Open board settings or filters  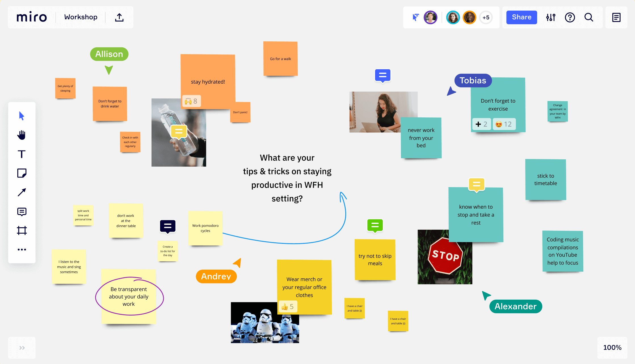(x=550, y=18)
